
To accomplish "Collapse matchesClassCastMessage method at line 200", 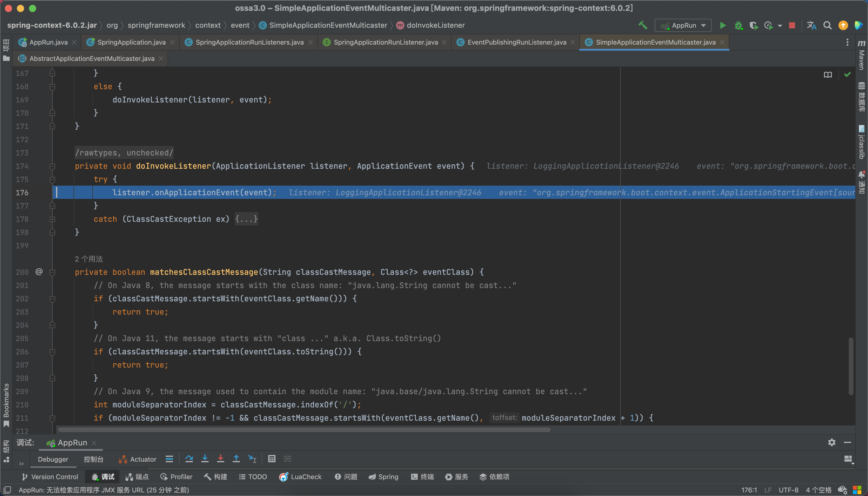I will [52, 272].
